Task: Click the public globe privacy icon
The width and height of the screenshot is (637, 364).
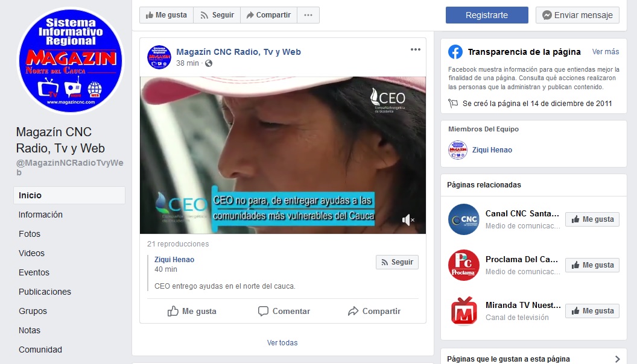Action: pyautogui.click(x=209, y=63)
